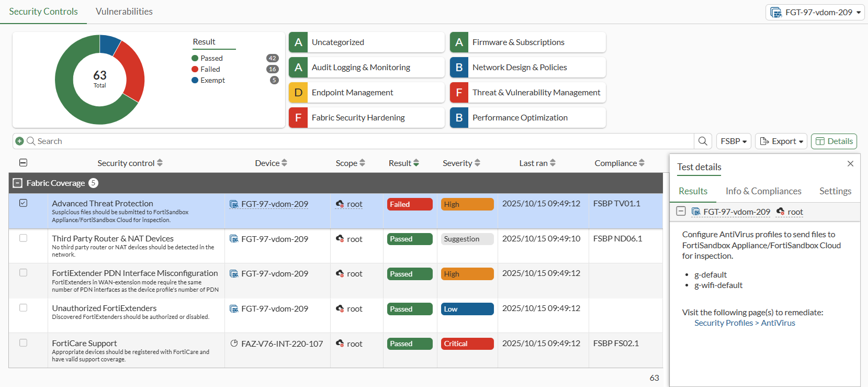Uncheck the Advanced Threat Protection row checkbox
Viewport: 868px width, 387px height.
23,203
